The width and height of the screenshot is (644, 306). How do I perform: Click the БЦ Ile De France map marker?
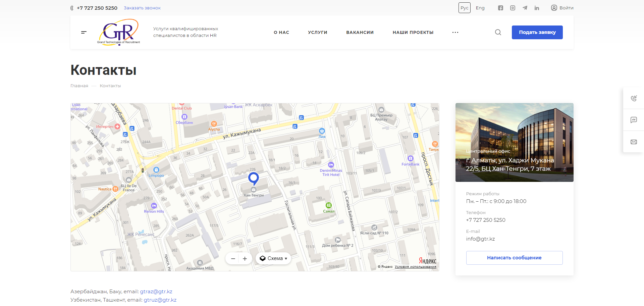click(128, 180)
